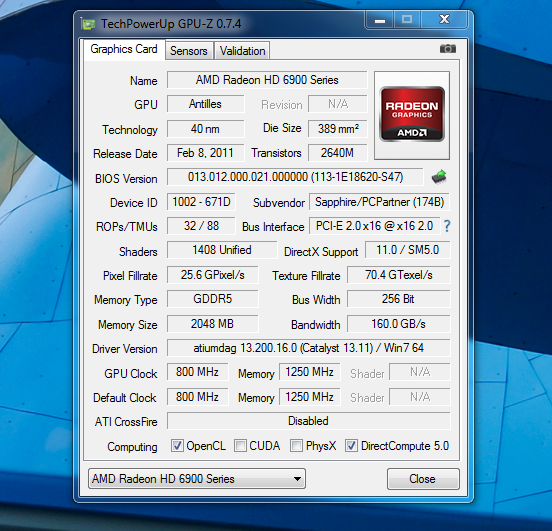Minimize the GPU-Z window
The width and height of the screenshot is (552, 531).
coord(380,20)
